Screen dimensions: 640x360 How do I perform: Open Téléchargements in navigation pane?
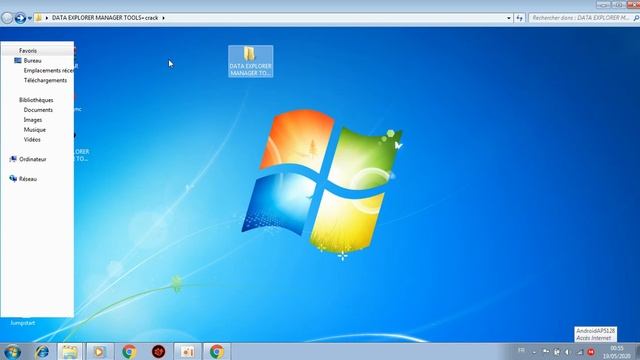coord(45,80)
